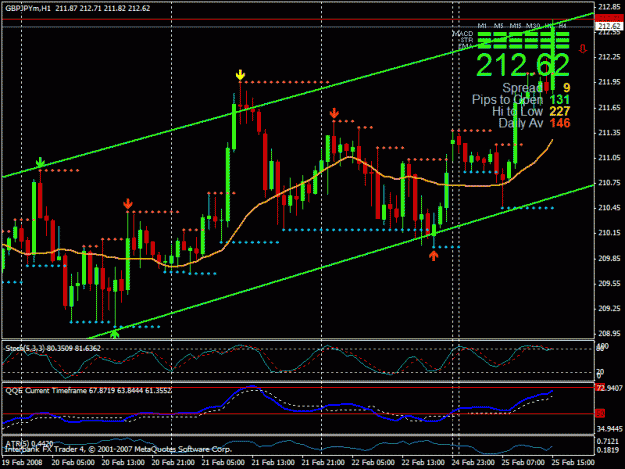Click the 209.85 price axis label
Screen dimensions: 625x469
pos(609,258)
